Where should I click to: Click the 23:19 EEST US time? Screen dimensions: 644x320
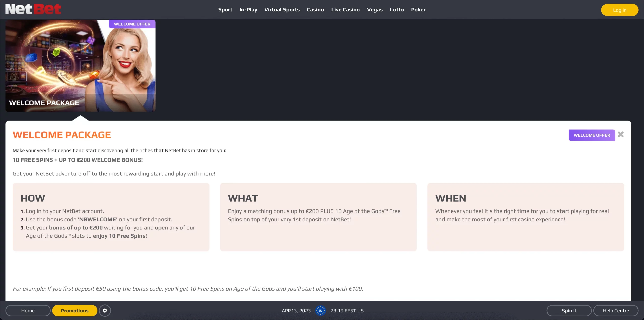pyautogui.click(x=347, y=311)
